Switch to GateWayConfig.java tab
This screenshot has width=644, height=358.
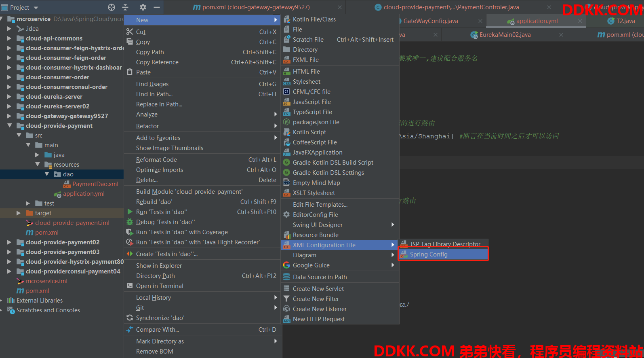tap(431, 21)
